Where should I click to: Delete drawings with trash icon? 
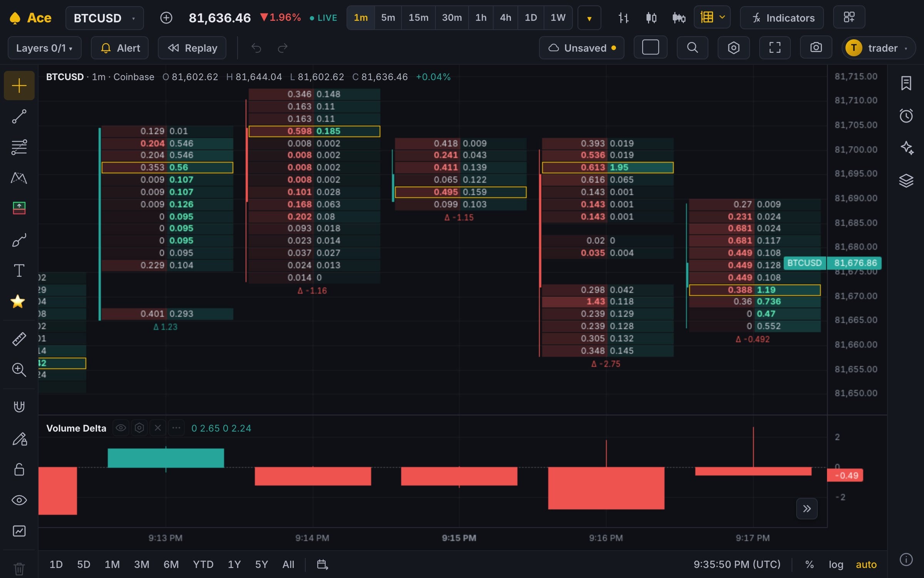pos(19,568)
